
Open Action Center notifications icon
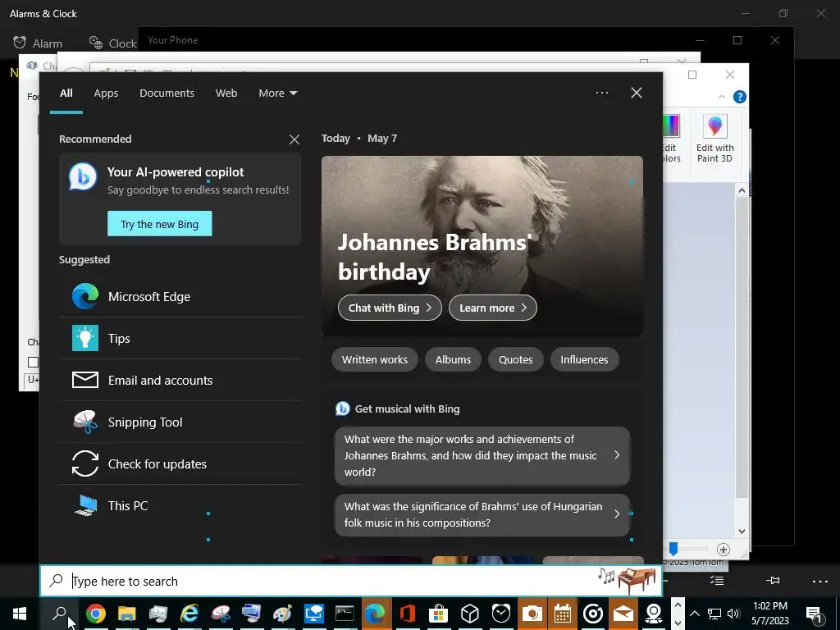pyautogui.click(x=814, y=614)
